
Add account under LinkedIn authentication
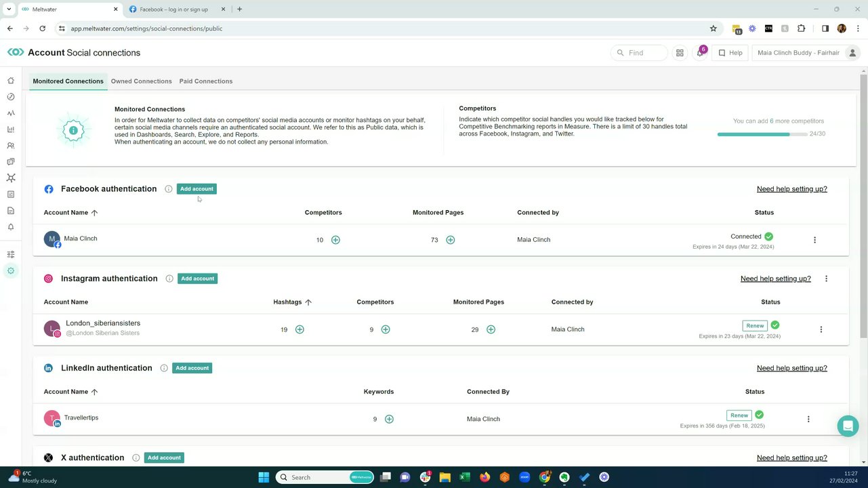coord(192,368)
